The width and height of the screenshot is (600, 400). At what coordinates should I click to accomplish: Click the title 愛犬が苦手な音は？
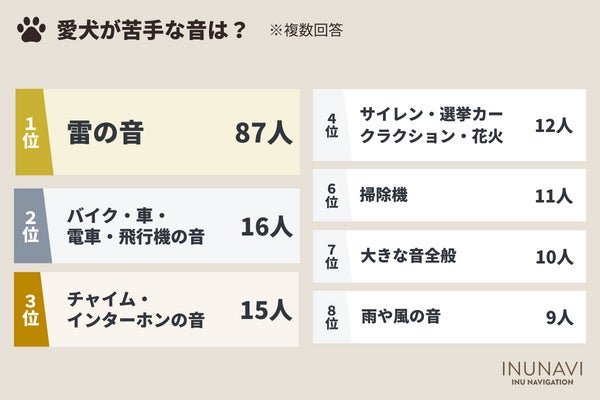pos(151,31)
